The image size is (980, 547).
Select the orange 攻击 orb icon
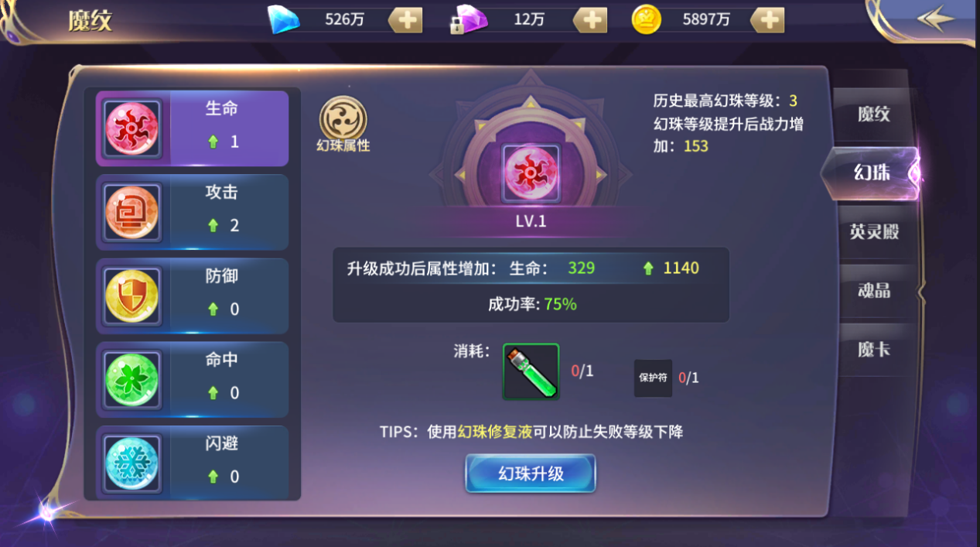click(x=132, y=212)
